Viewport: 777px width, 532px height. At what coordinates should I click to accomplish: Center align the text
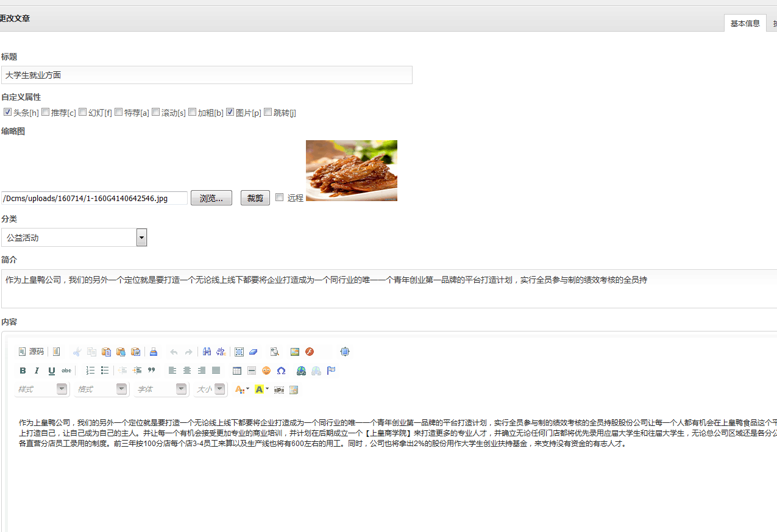[187, 371]
